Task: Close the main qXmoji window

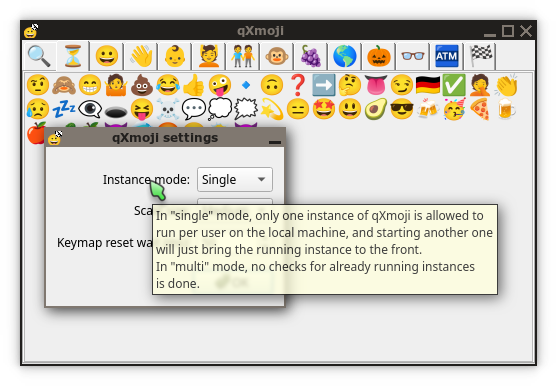Action: point(526,31)
